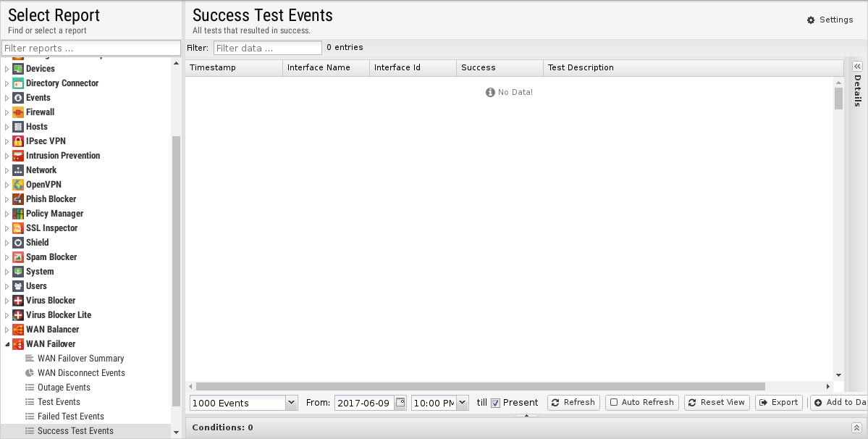Select the SSL Inspector category label

pos(51,228)
